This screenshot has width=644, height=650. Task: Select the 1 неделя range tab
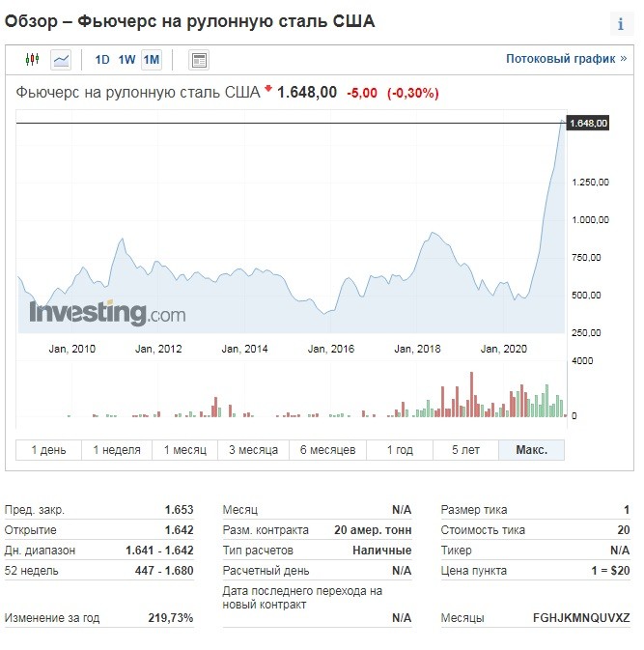coord(117,450)
